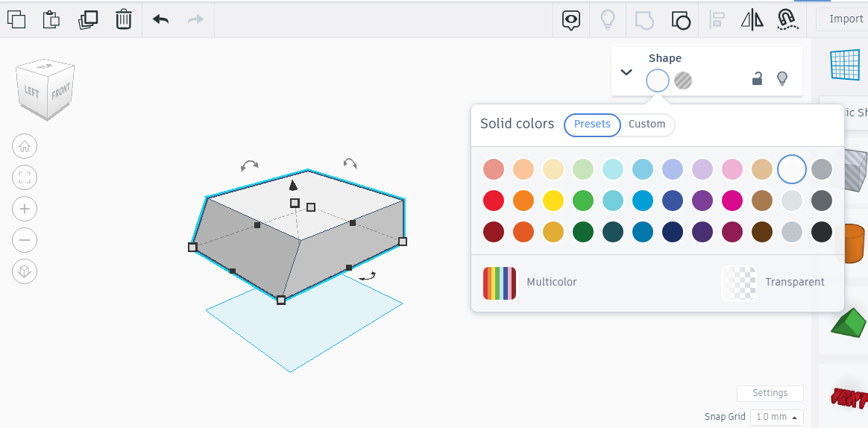
Task: Pick the purple swatch in middle row
Action: coord(702,201)
